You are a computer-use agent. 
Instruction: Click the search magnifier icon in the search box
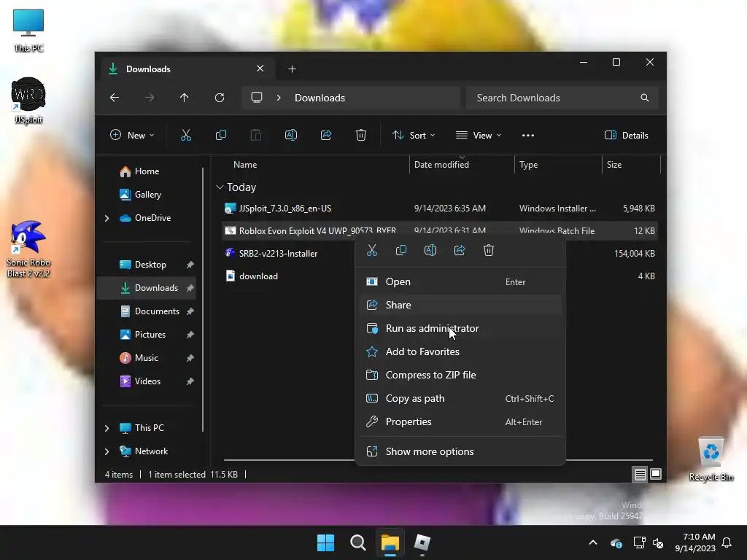tap(645, 98)
